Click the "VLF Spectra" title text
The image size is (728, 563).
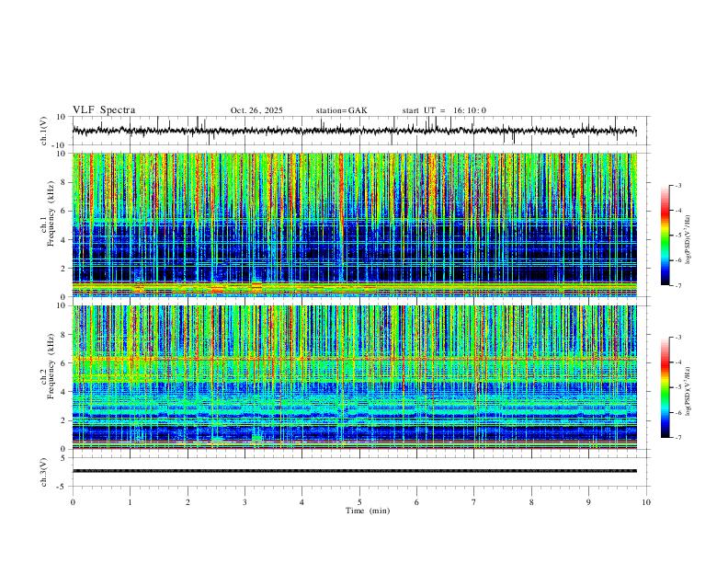(104, 110)
